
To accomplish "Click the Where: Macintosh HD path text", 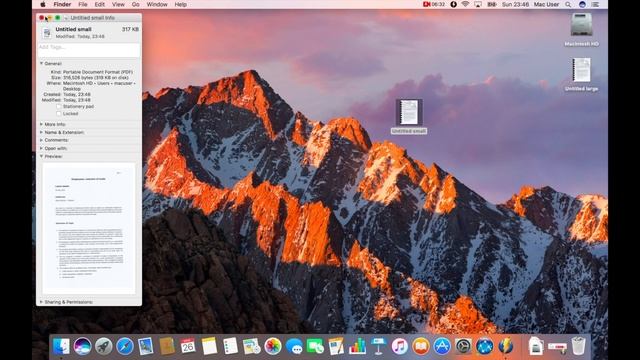I will (x=91, y=86).
